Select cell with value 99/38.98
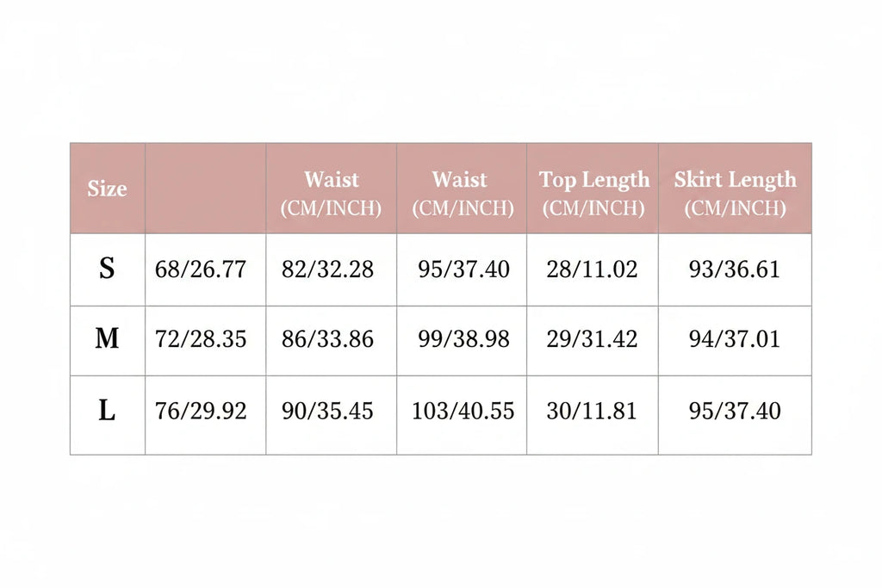Image resolution: width=882 pixels, height=588 pixels. (x=462, y=341)
